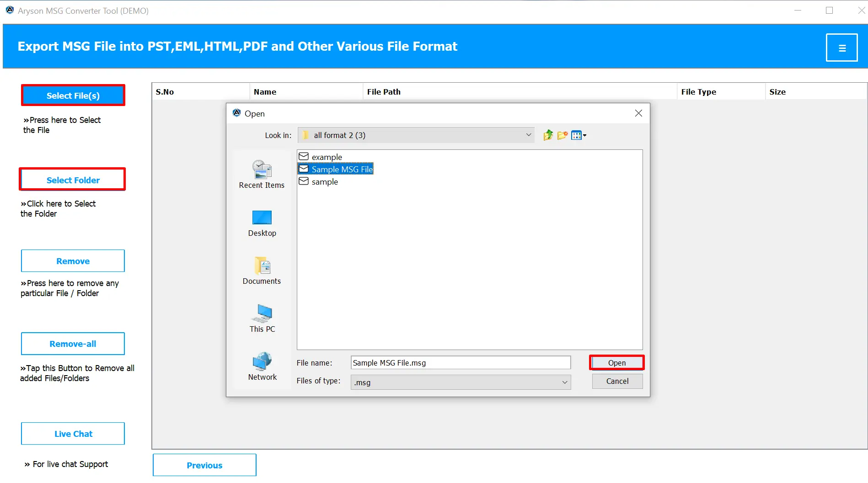The image size is (868, 483).
Task: Click the Up One Level folder icon
Action: pyautogui.click(x=548, y=135)
